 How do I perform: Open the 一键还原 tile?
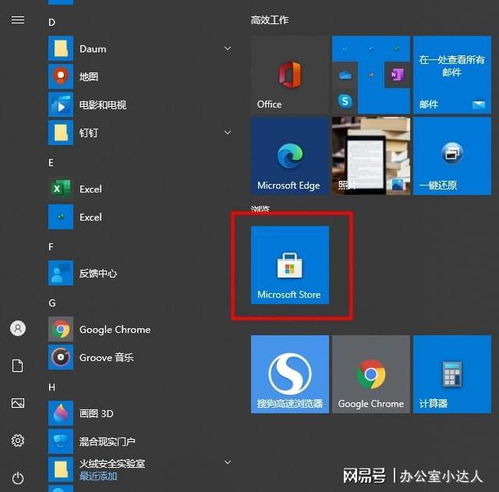pos(452,156)
